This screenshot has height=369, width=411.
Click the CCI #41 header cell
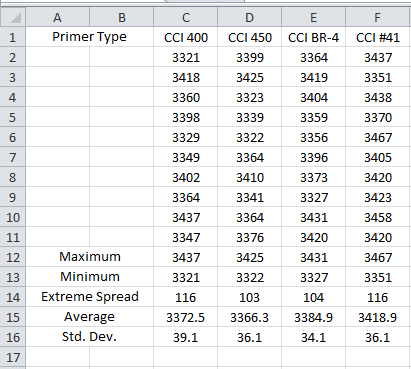(377, 37)
